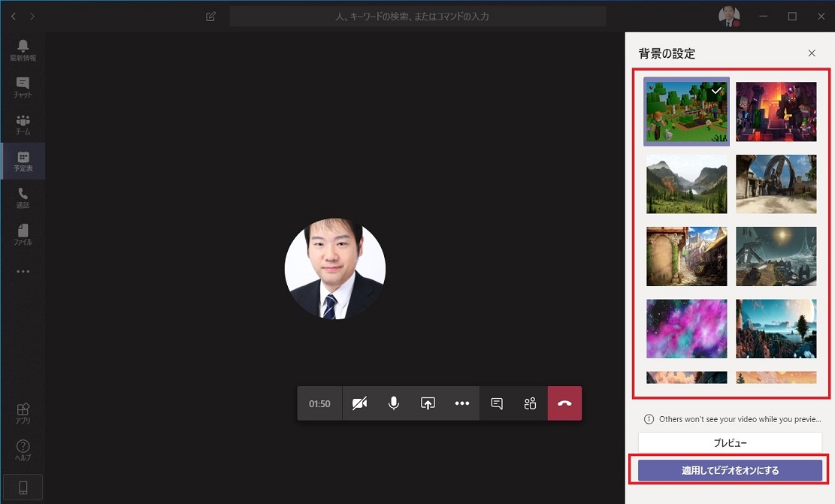Click the screen share icon in meeting controls

(428, 403)
